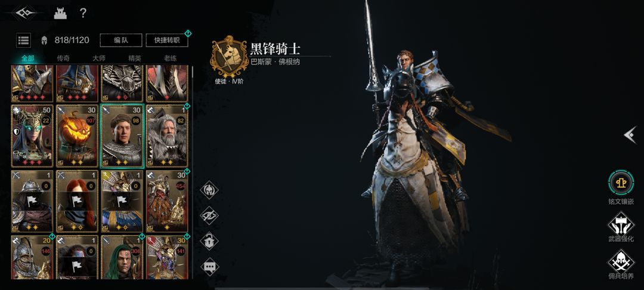Open the castle home icon
644x290 pixels.
pos(60,13)
